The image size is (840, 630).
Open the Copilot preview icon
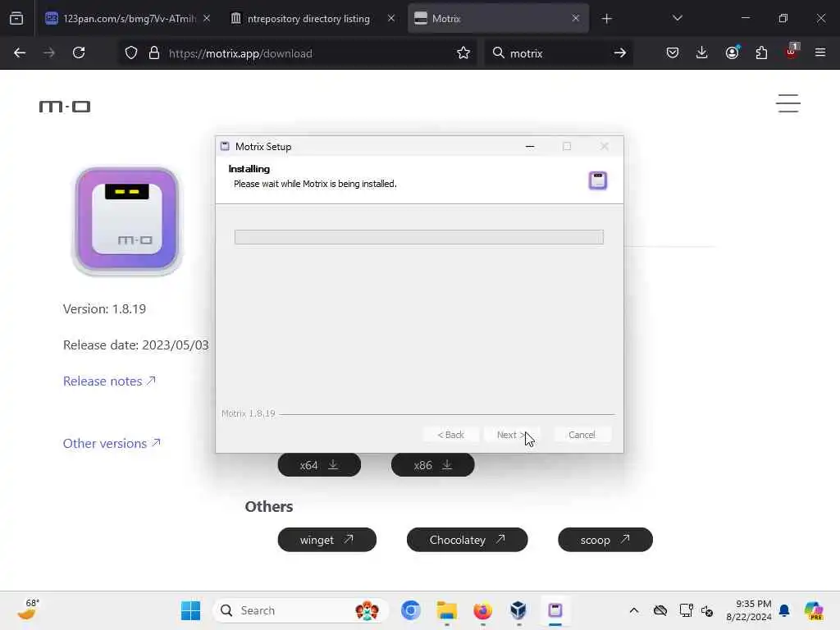click(814, 610)
